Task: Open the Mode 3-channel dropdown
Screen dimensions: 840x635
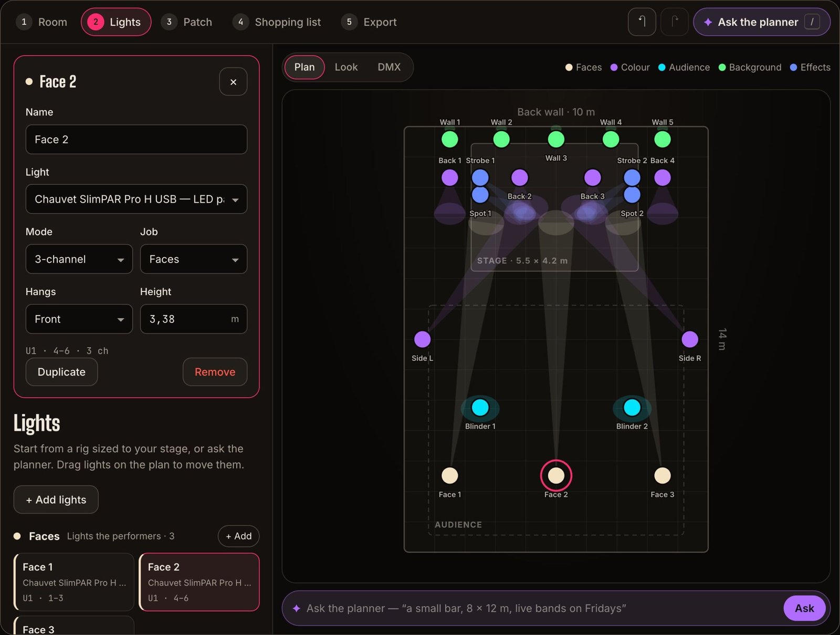Action: (79, 259)
